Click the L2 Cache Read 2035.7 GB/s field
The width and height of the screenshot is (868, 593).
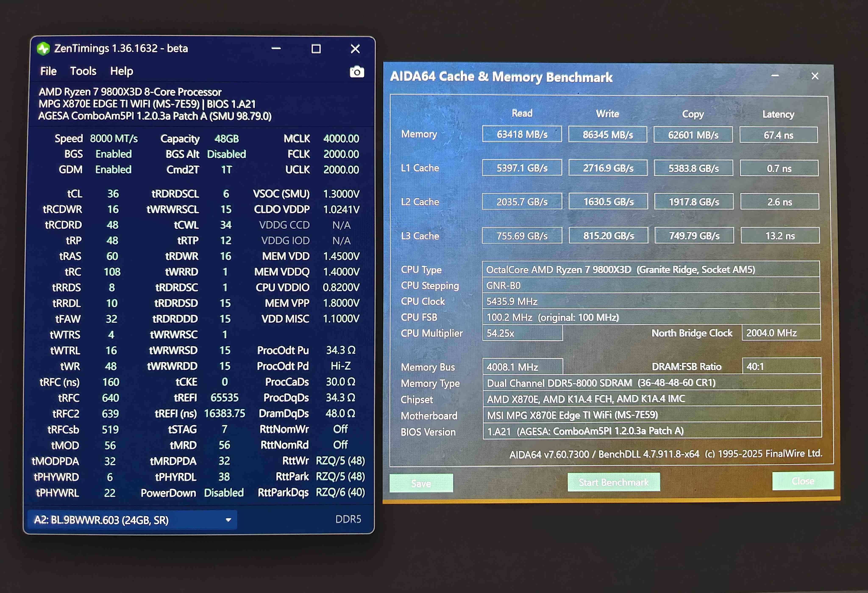pyautogui.click(x=522, y=202)
